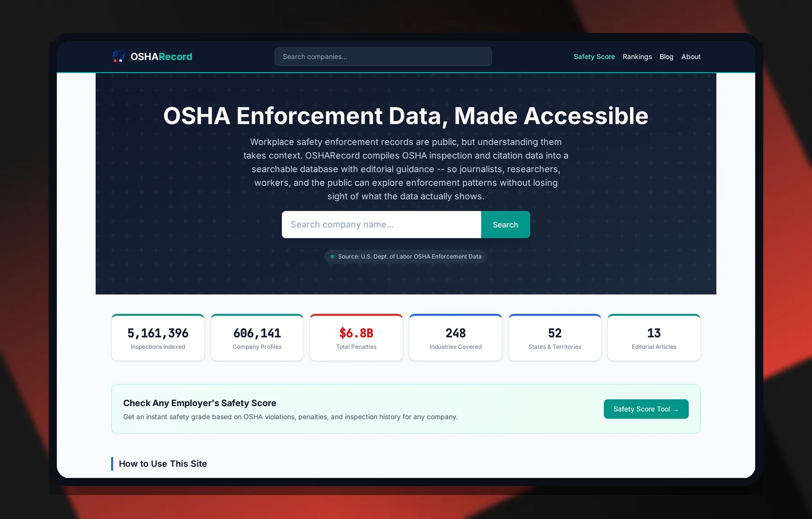The height and width of the screenshot is (519, 812).
Task: Focus the Search company name field
Action: [382, 224]
